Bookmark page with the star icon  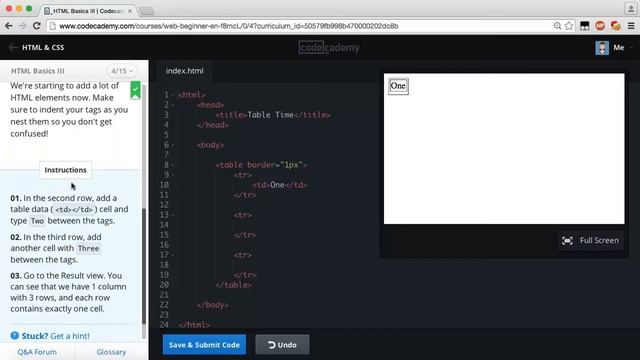coord(569,26)
